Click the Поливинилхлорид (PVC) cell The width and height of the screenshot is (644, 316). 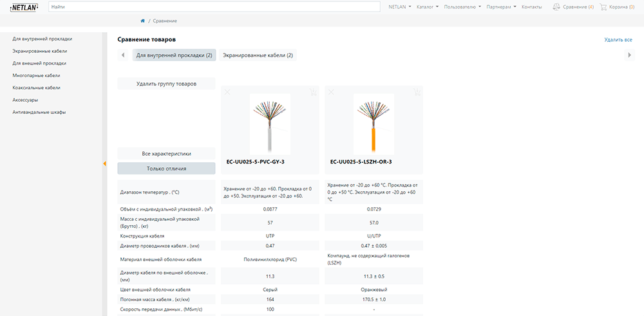[x=270, y=259]
